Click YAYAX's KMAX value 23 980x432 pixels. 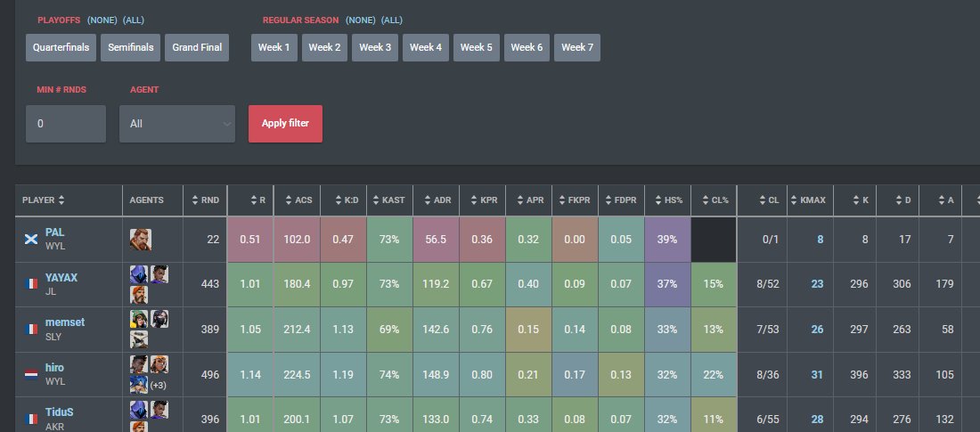pyautogui.click(x=817, y=284)
